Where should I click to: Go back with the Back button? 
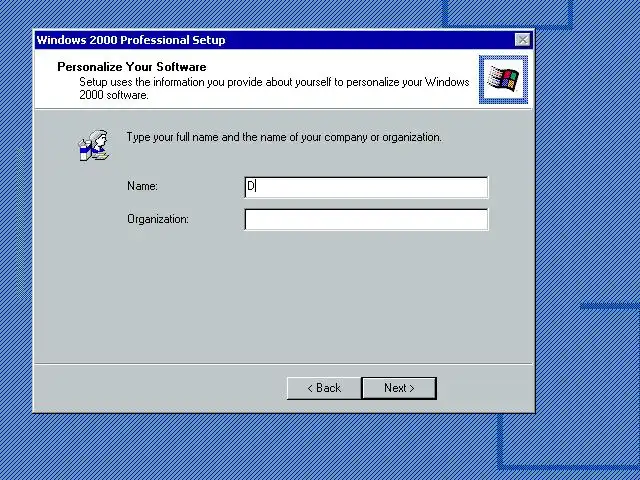(324, 388)
